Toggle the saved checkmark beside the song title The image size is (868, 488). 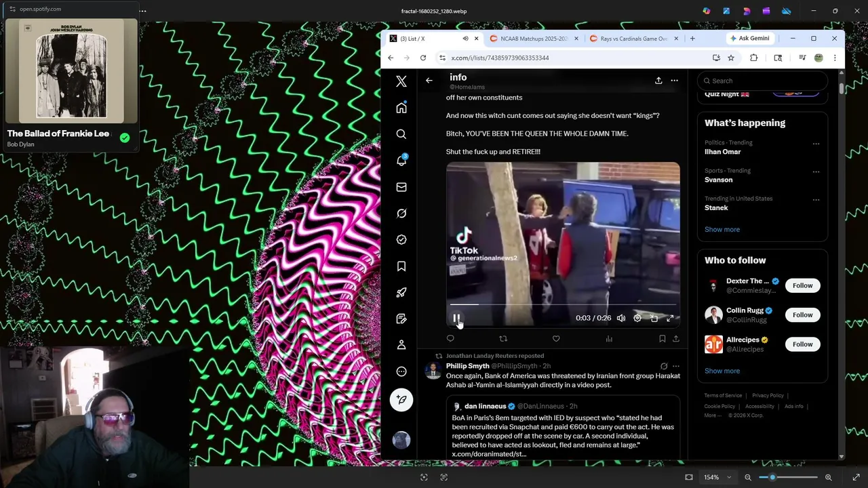[x=125, y=138]
